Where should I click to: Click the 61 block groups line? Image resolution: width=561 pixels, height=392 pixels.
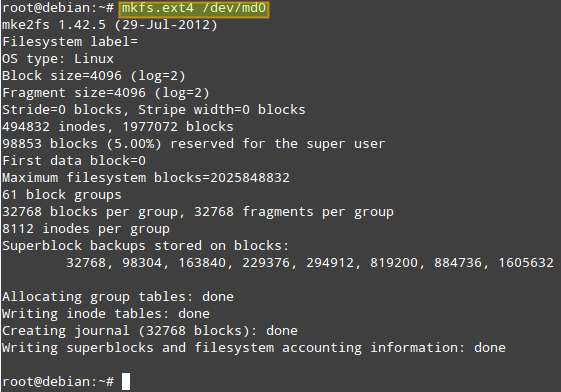pos(62,195)
